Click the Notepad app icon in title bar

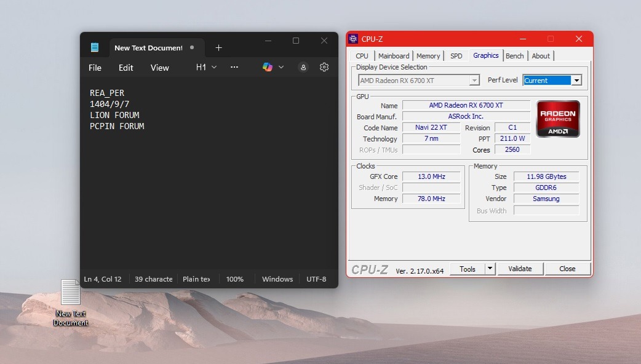[94, 47]
